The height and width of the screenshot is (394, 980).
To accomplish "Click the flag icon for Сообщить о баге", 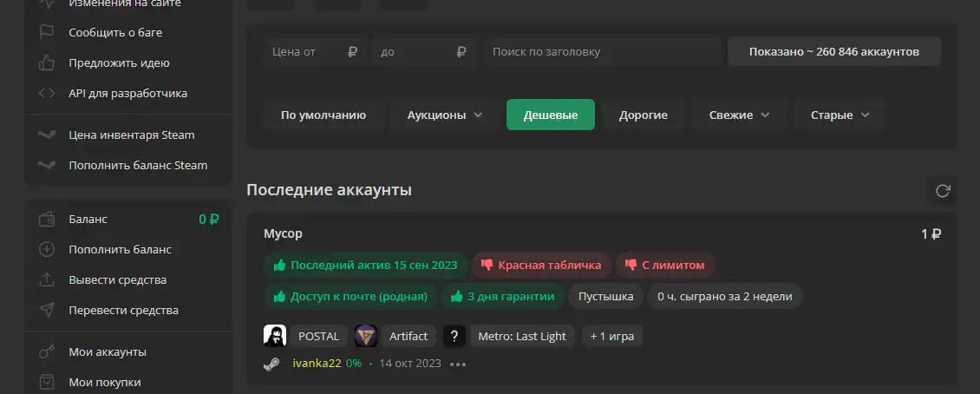I will tap(47, 33).
